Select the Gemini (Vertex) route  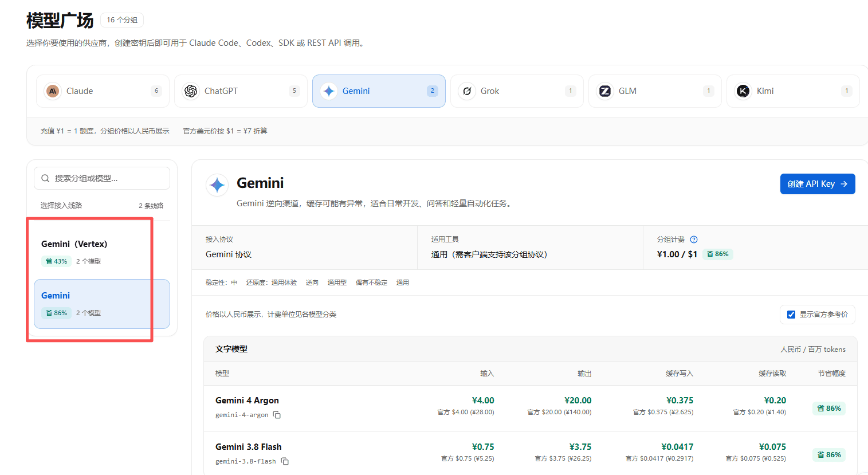click(102, 252)
